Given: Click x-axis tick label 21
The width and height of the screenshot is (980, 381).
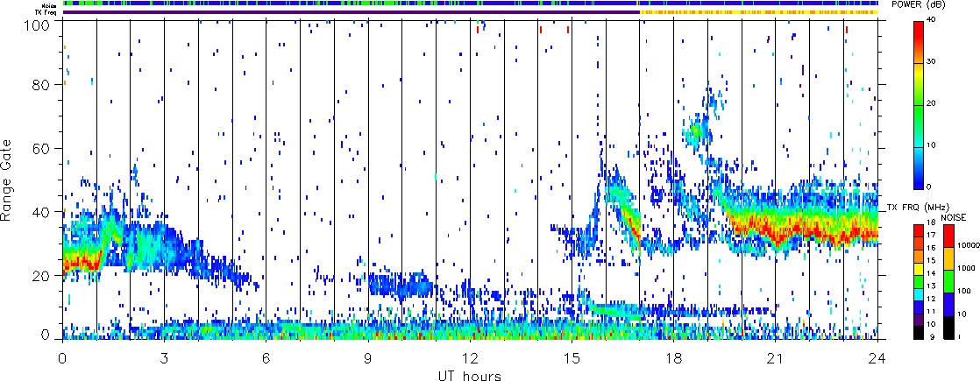Looking at the screenshot, I should pyautogui.click(x=776, y=358).
